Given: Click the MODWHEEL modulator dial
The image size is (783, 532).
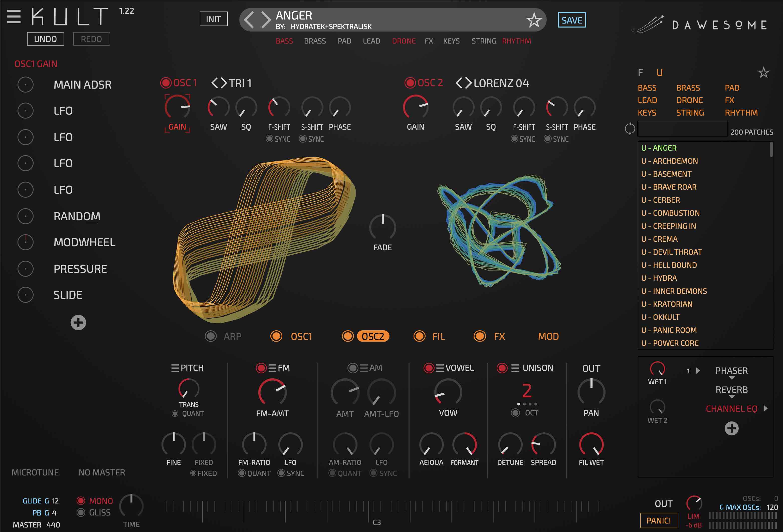Looking at the screenshot, I should pos(25,242).
